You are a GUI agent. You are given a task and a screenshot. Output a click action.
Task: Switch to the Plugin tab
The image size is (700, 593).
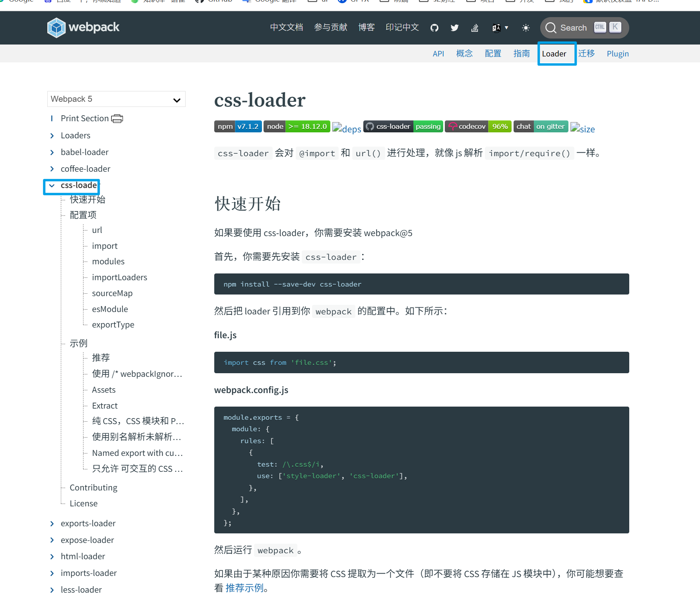click(617, 53)
